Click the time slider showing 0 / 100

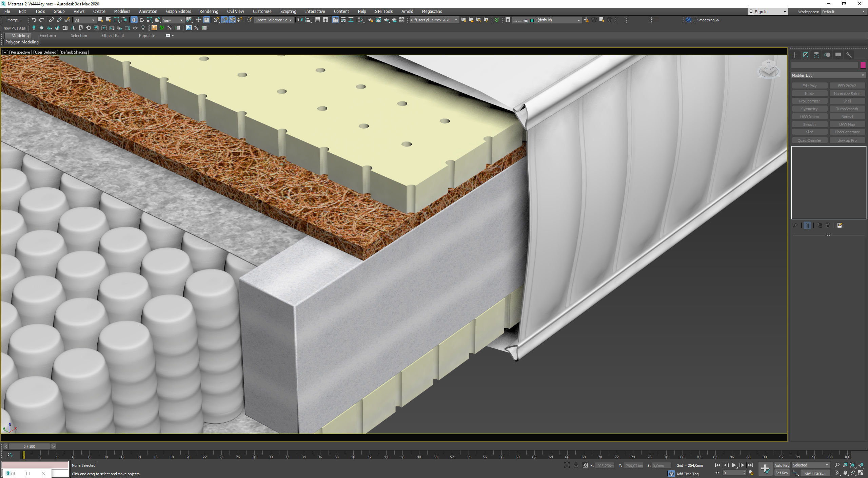(29, 446)
